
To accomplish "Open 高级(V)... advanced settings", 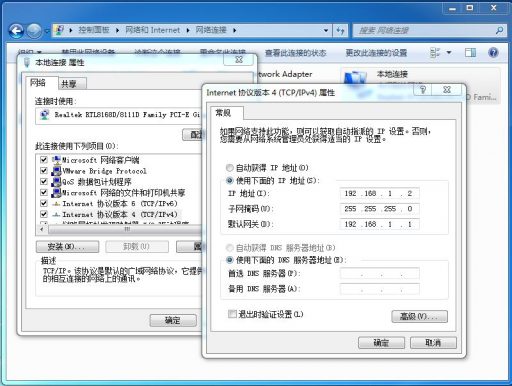I will [x=419, y=316].
